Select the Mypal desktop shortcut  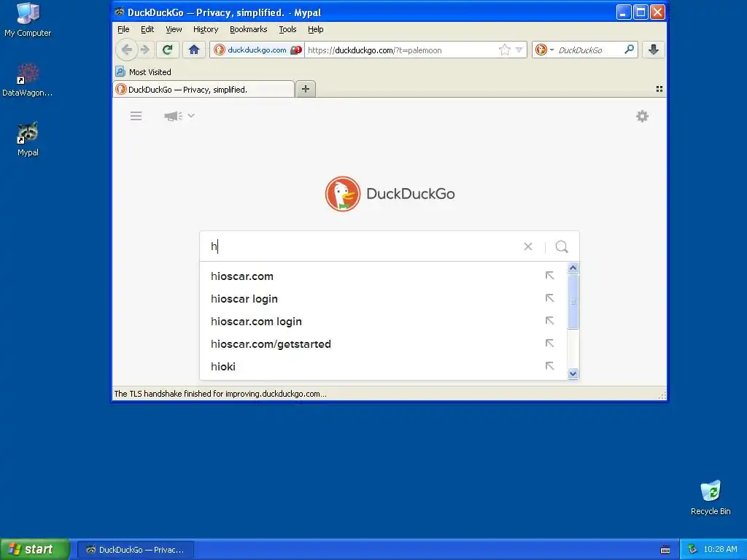pos(28,139)
